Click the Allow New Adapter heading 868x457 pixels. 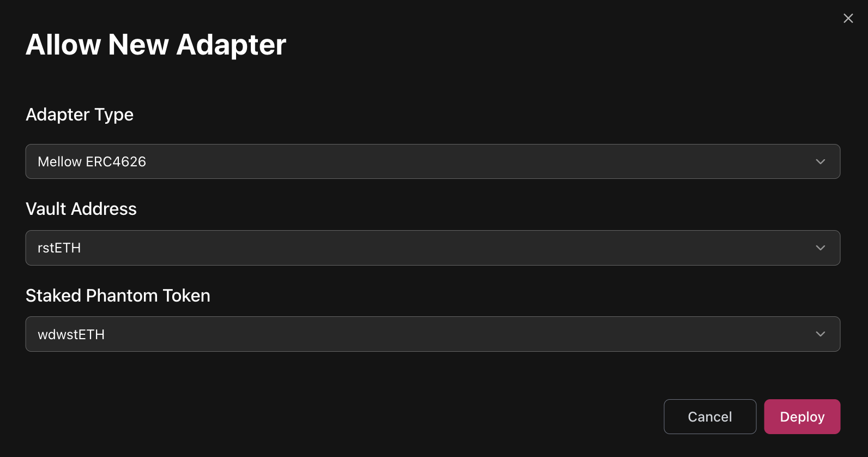tap(156, 45)
